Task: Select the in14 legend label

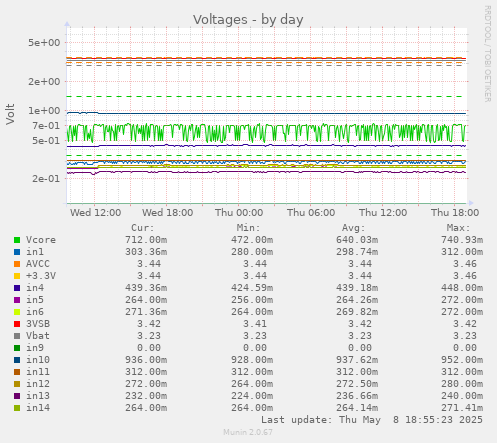Action: (x=38, y=408)
